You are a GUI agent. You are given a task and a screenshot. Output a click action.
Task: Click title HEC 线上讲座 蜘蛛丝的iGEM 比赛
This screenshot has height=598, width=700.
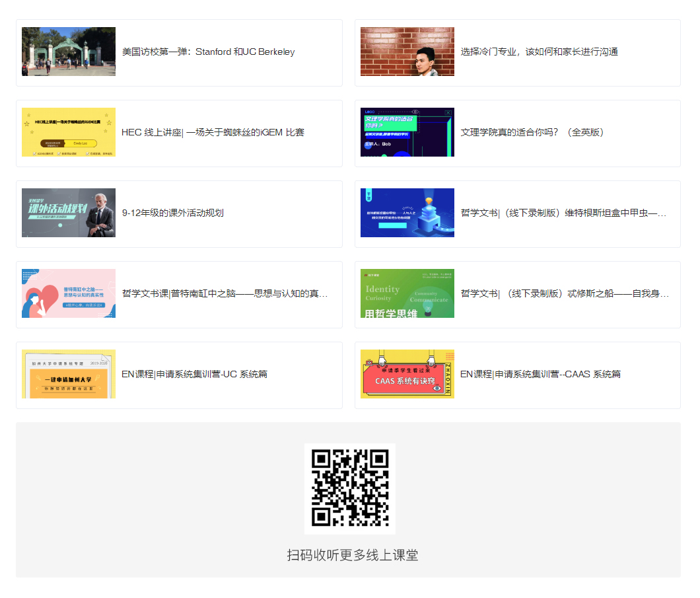coord(213,132)
